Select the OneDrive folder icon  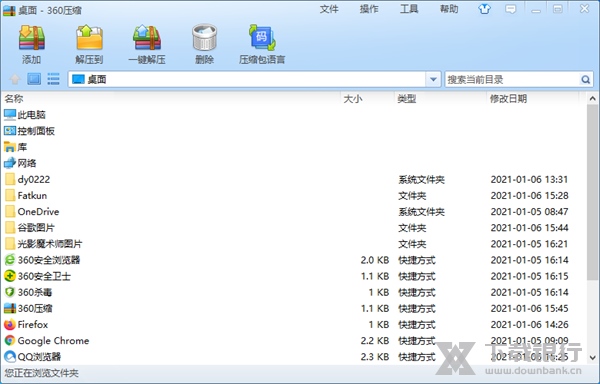click(x=10, y=212)
